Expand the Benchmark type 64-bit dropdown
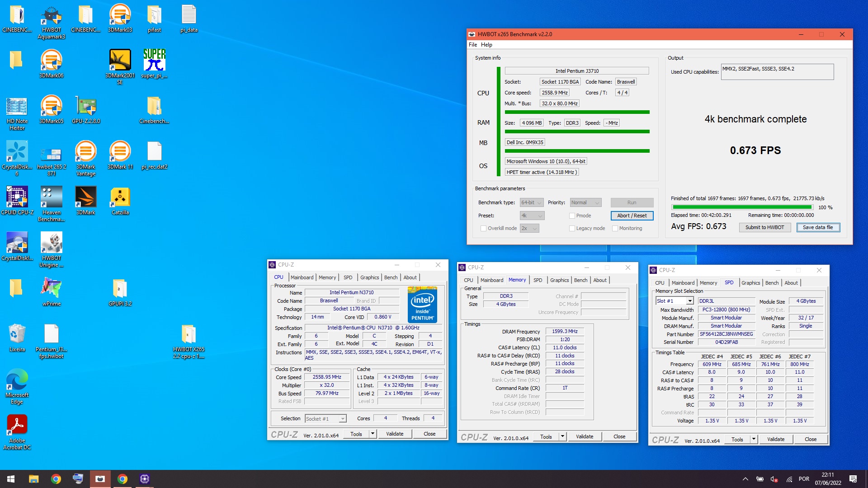 531,203
